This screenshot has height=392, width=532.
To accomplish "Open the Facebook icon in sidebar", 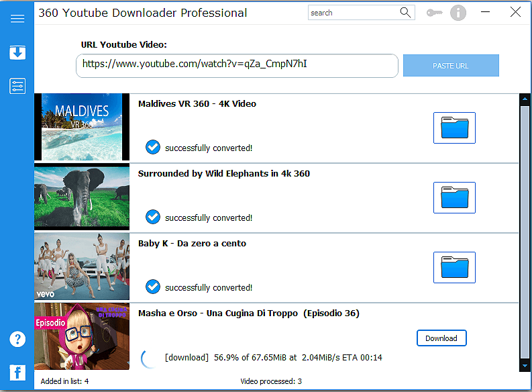I will click(17, 373).
